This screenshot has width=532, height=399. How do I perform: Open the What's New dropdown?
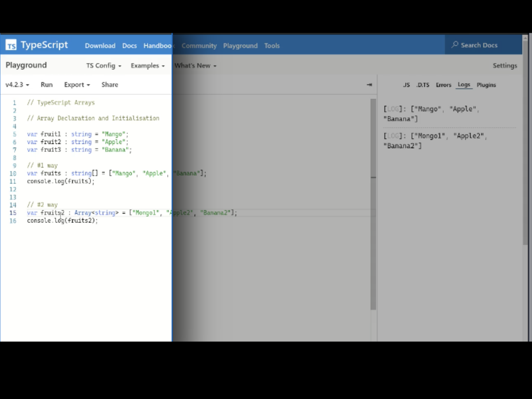194,65
